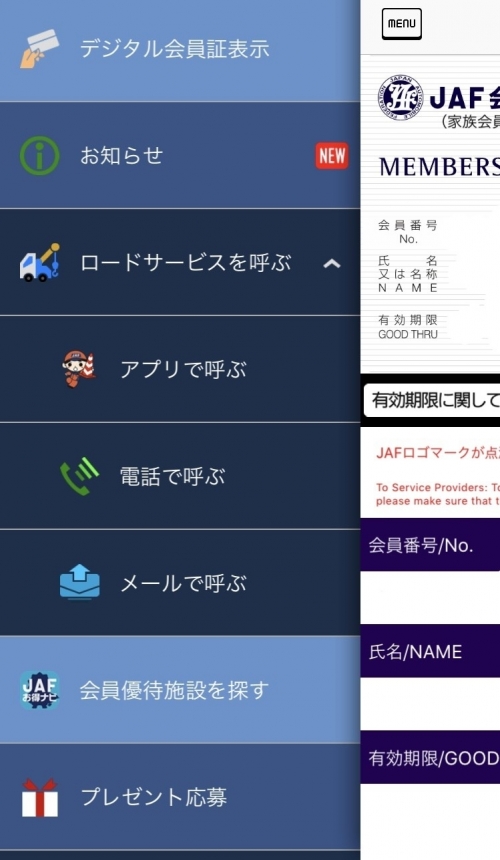This screenshot has height=860, width=500.
Task: Tap the green info icon for お知らせ
Action: click(x=39, y=156)
